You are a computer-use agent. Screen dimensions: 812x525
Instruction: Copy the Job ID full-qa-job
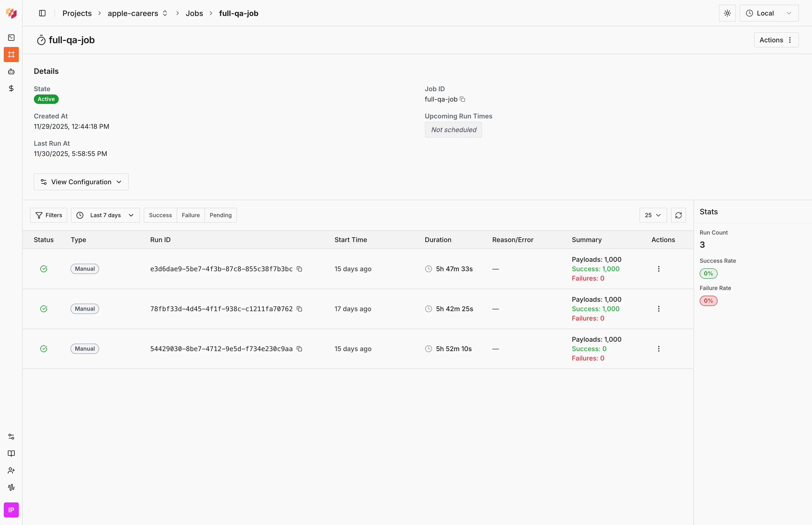462,99
